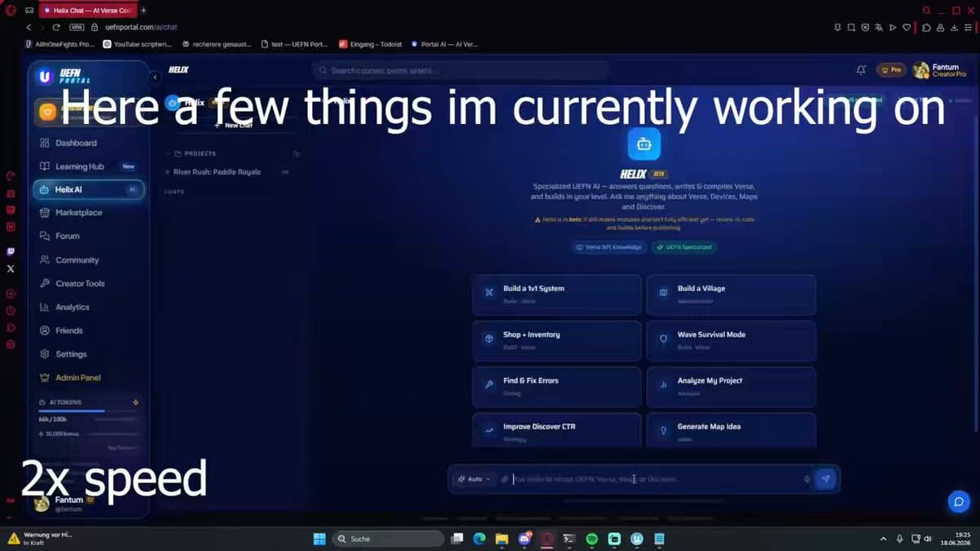Click the Pro badge button
The image size is (980, 551).
[x=891, y=70]
